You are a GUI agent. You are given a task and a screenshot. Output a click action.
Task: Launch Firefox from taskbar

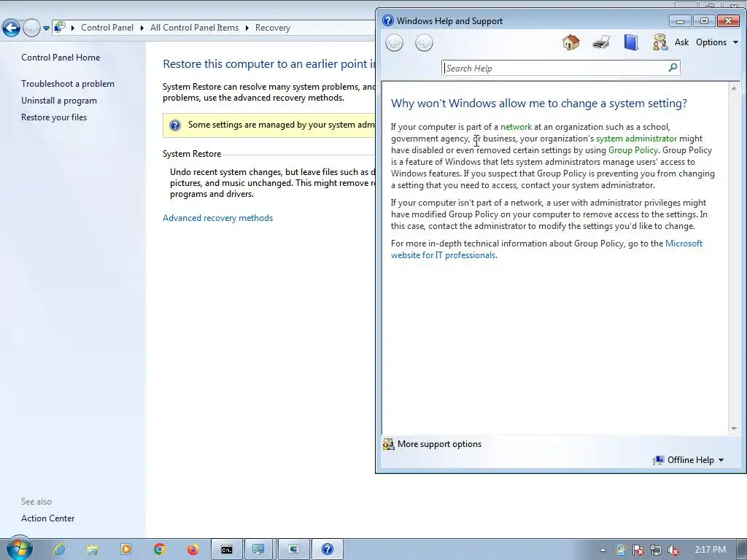click(x=193, y=550)
